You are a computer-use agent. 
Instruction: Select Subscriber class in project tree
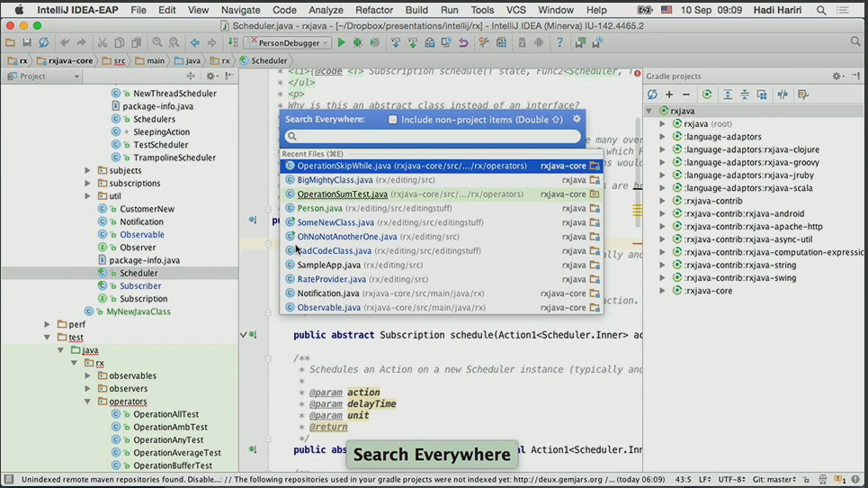(x=140, y=285)
